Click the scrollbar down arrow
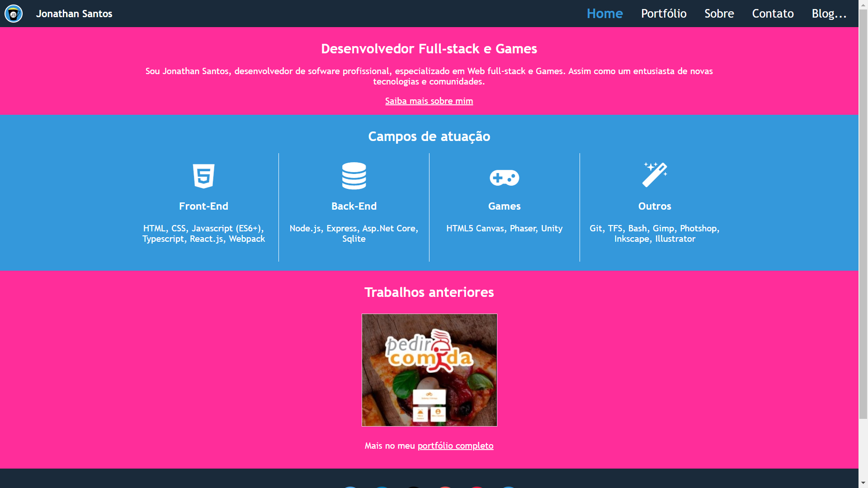 (863, 483)
